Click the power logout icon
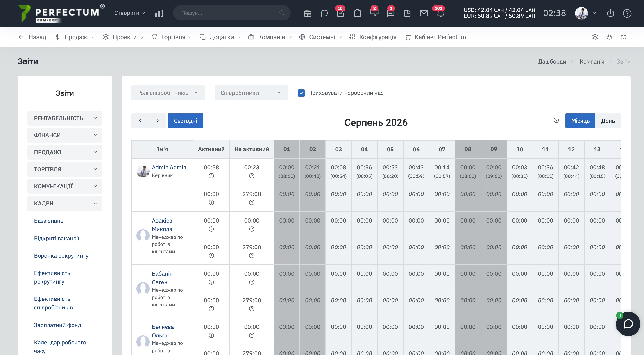The width and height of the screenshot is (644, 355). click(x=610, y=13)
